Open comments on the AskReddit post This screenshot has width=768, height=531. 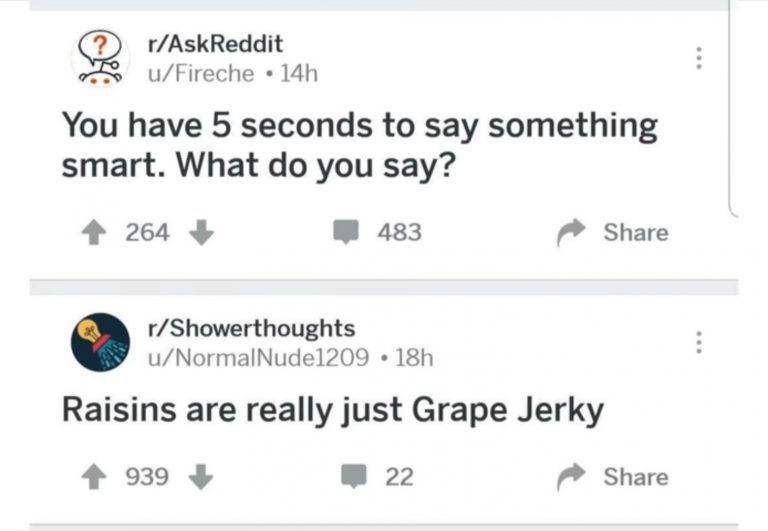345,233
